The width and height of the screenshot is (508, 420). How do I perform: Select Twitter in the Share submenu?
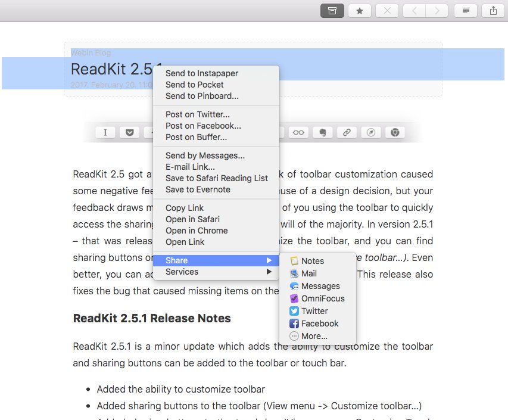click(317, 311)
